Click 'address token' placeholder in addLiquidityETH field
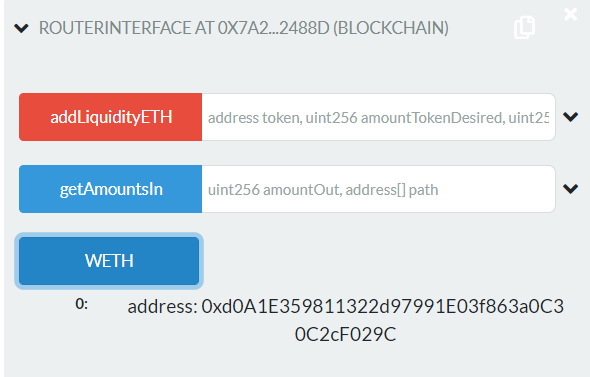 (x=255, y=118)
